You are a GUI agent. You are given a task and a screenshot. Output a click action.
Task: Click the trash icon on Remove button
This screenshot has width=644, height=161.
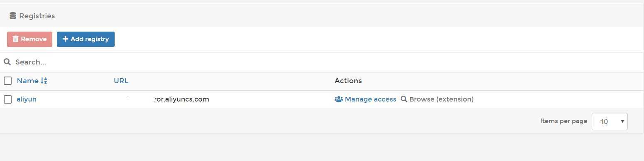(16, 39)
